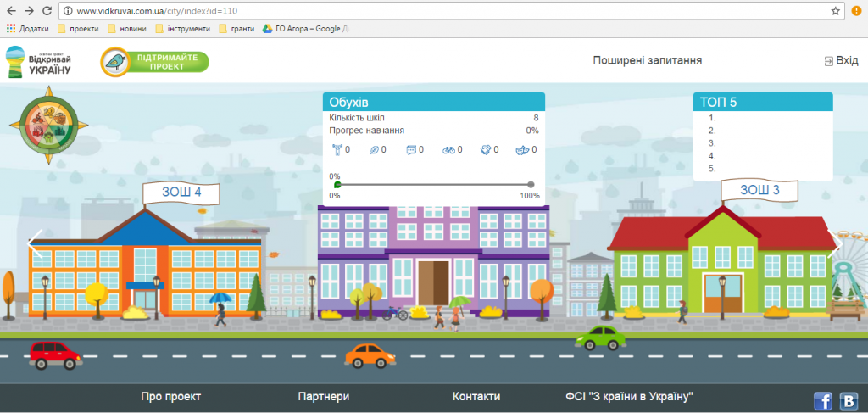Click the handshake stat icon
This screenshot has width=868, height=413.
coord(486,149)
